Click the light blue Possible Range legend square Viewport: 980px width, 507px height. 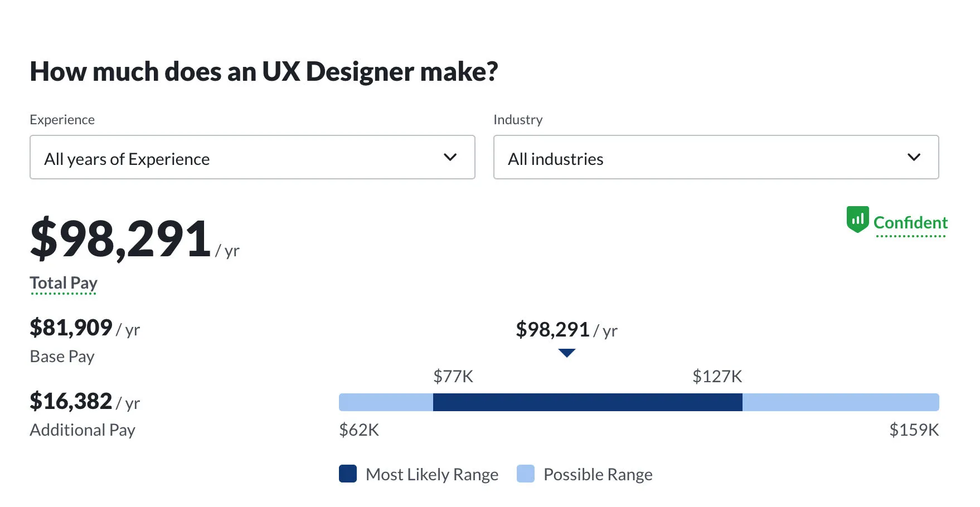[x=526, y=474]
